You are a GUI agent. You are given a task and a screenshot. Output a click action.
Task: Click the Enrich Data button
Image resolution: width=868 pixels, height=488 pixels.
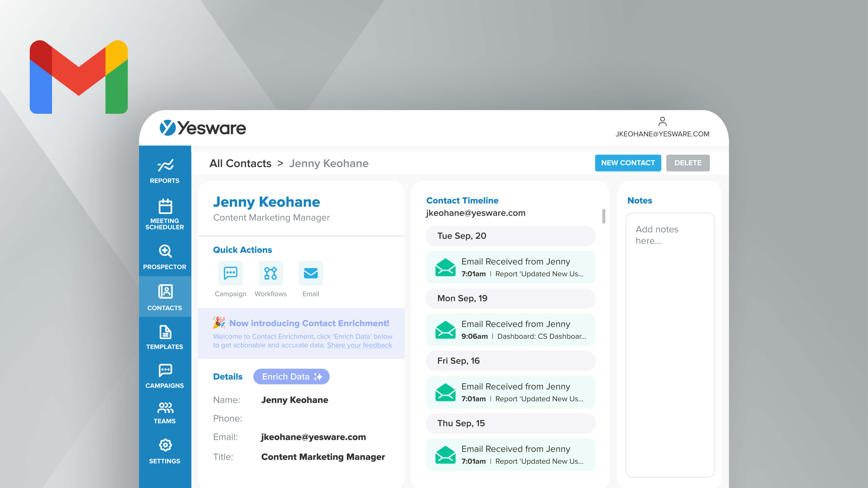(291, 376)
